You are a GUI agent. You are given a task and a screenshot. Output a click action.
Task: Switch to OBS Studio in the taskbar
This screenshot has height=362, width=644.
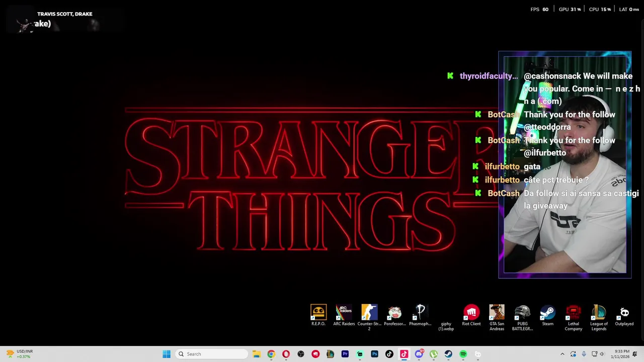click(x=301, y=354)
